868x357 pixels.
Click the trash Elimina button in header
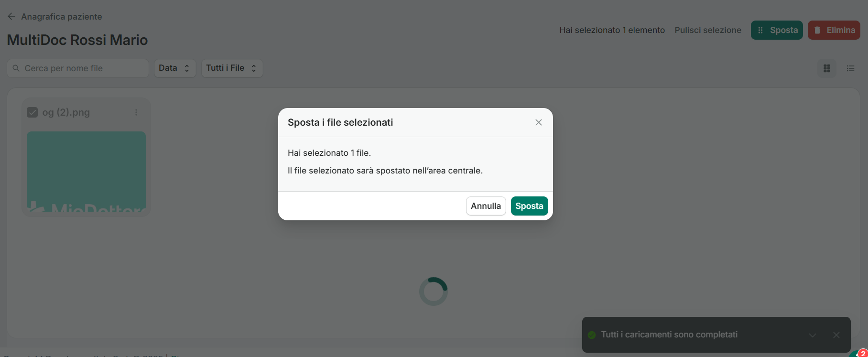coord(834,30)
